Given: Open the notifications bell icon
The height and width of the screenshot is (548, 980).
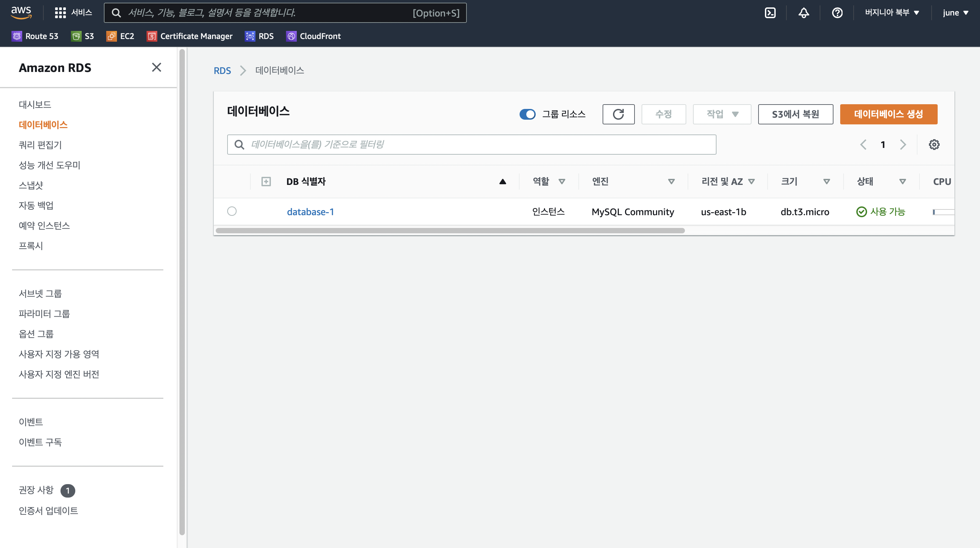Looking at the screenshot, I should click(x=804, y=13).
